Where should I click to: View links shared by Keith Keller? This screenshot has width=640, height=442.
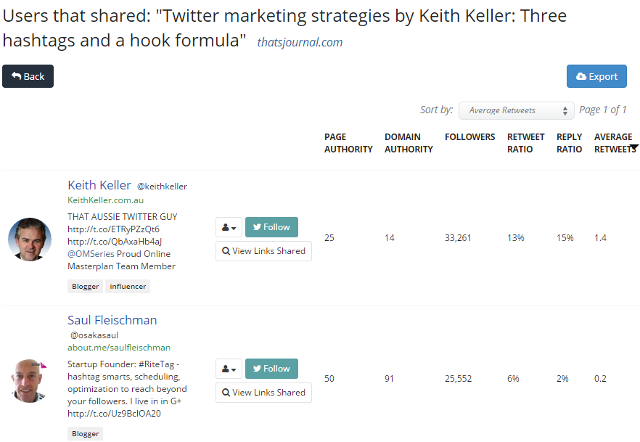263,251
